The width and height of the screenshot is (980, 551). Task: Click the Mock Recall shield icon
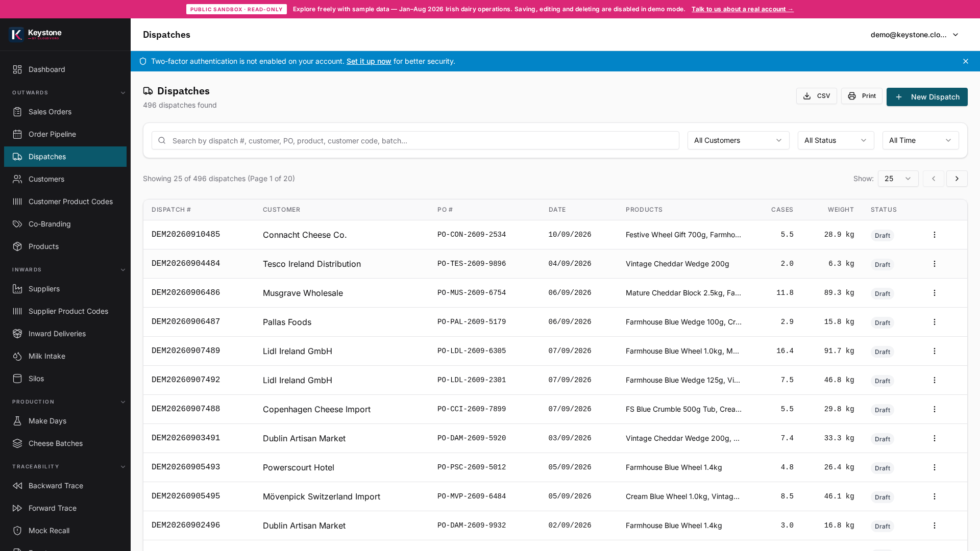pyautogui.click(x=17, y=531)
